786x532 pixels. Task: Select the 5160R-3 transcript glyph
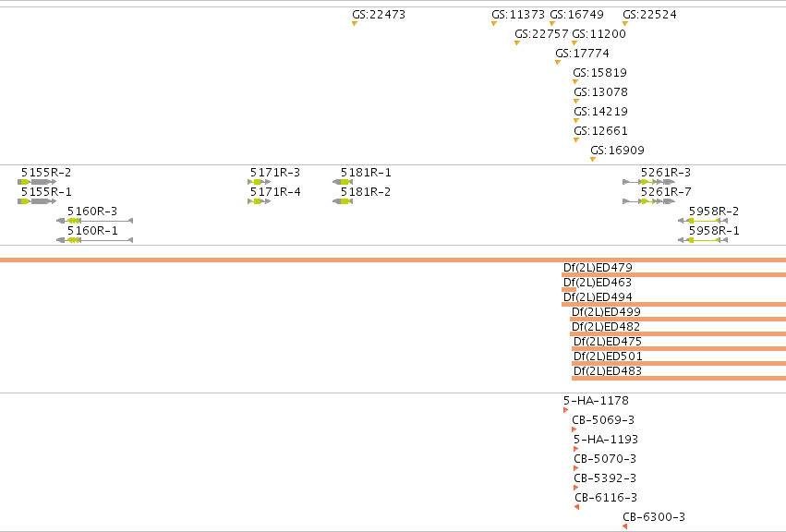(95, 221)
